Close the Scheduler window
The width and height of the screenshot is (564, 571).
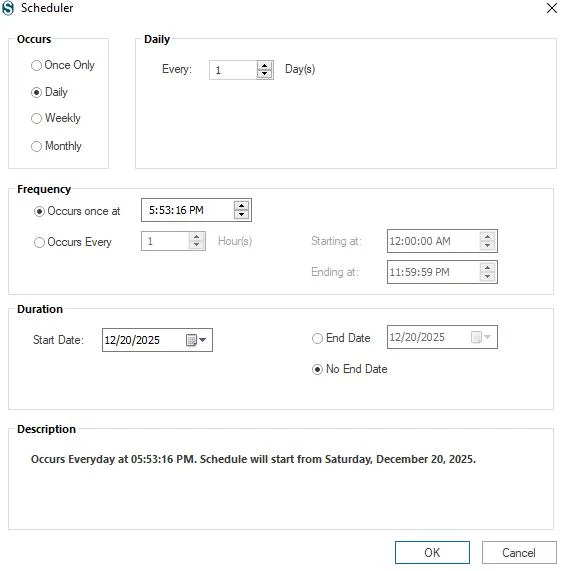click(552, 8)
